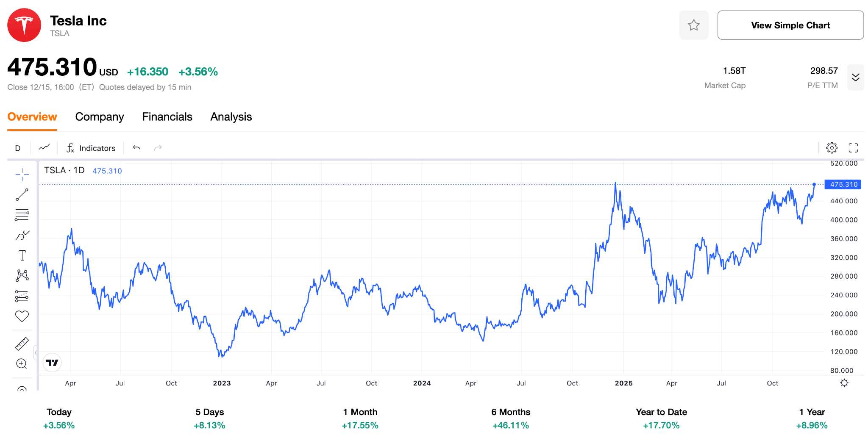This screenshot has width=868, height=446.
Task: Select the crosshair cursor tool
Action: [22, 174]
